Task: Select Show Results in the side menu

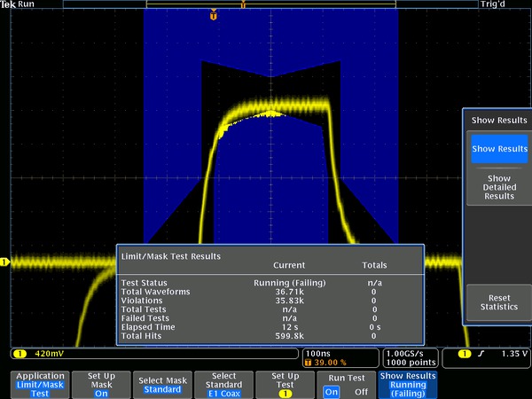Action: (x=499, y=149)
